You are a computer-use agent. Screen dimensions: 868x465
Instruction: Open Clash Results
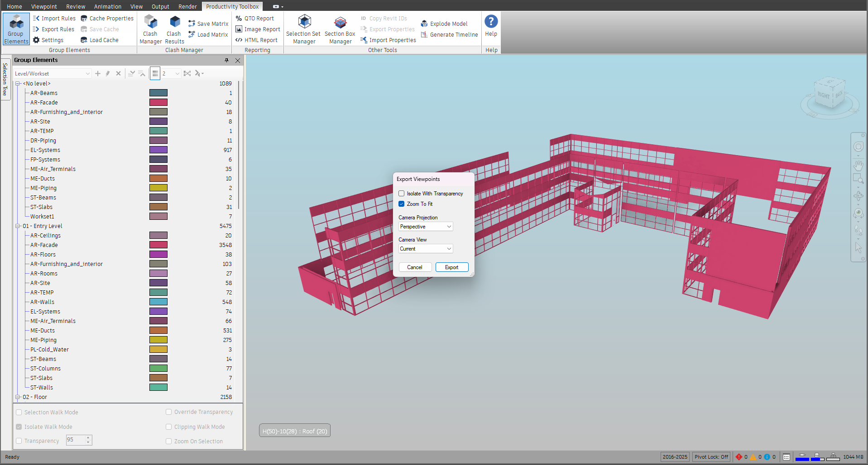174,29
